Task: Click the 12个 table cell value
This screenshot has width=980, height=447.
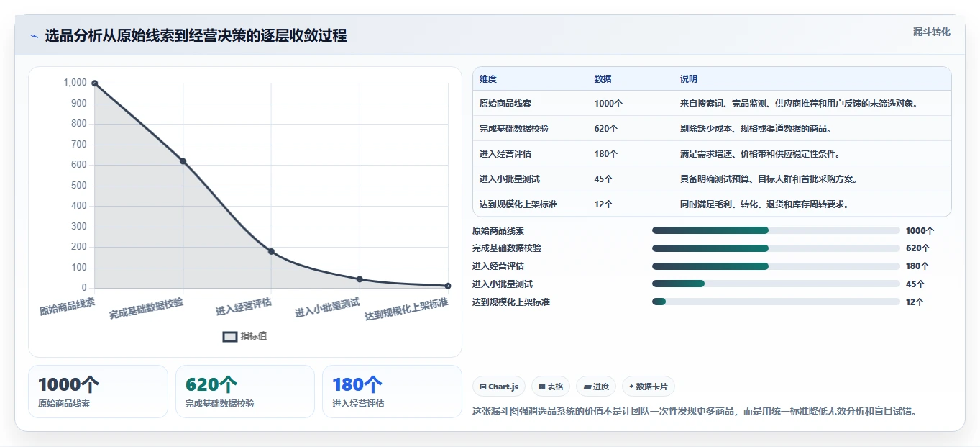Action: pyautogui.click(x=604, y=204)
